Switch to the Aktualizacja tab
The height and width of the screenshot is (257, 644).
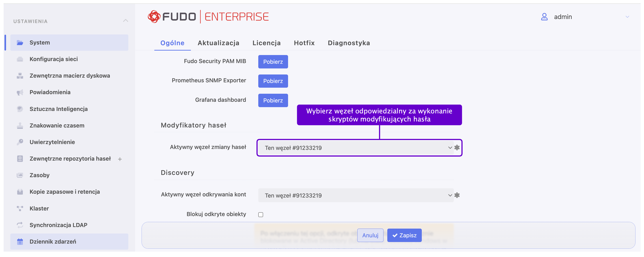coord(218,43)
